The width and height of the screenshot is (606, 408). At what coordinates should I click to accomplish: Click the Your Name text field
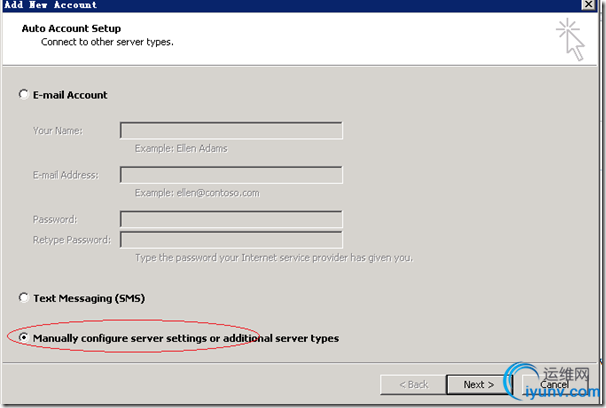231,130
